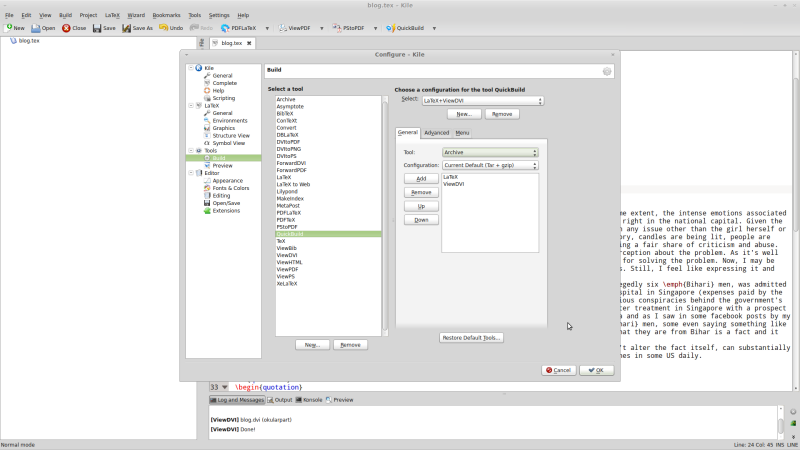Click New button under configuration select

464,114
